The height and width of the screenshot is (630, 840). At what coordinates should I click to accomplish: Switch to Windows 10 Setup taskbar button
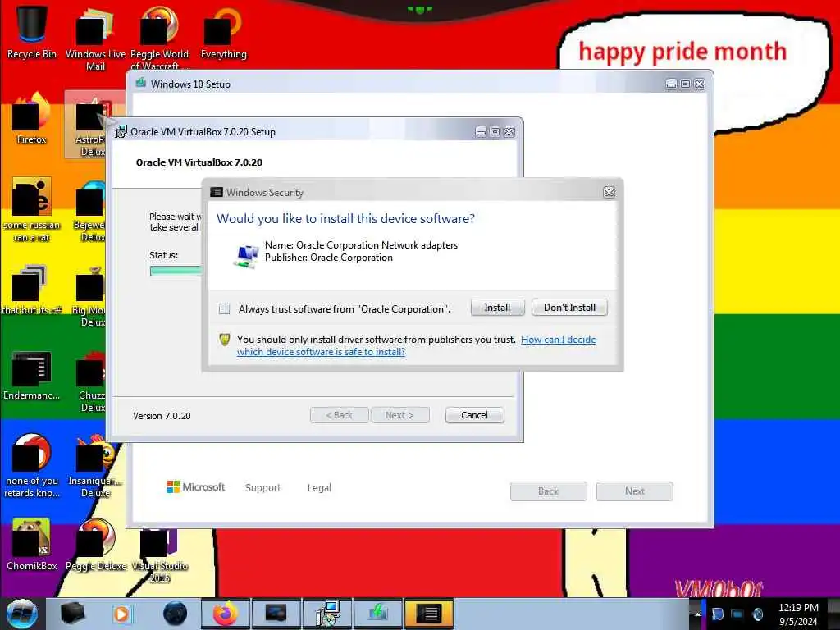(x=377, y=614)
